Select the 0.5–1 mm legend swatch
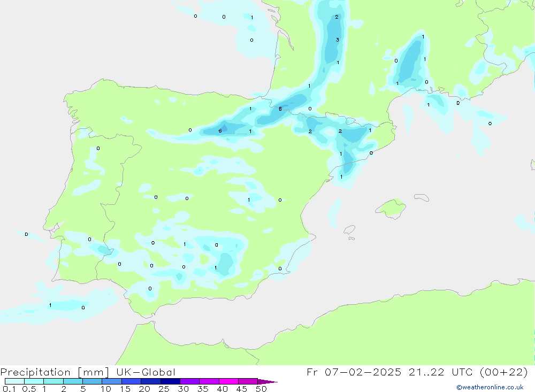This screenshot has width=535, height=392. point(34,381)
